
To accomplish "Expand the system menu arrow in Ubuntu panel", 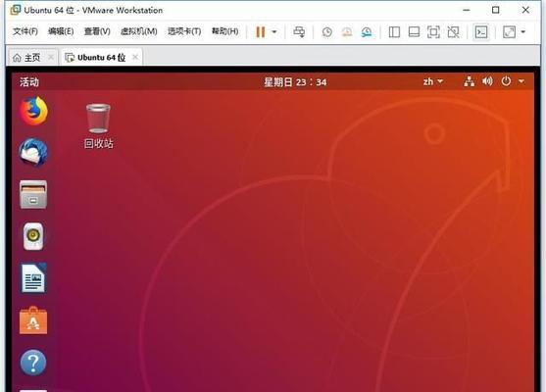I will click(521, 81).
